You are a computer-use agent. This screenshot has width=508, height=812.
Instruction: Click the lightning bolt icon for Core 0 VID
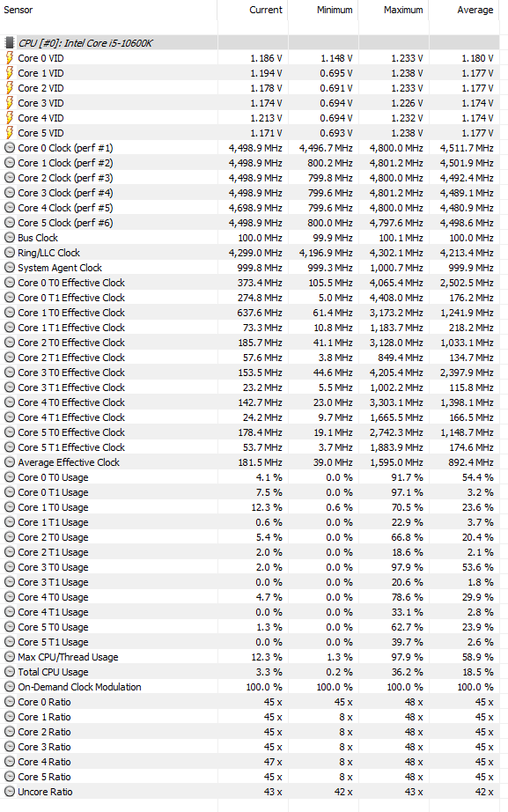[9, 58]
